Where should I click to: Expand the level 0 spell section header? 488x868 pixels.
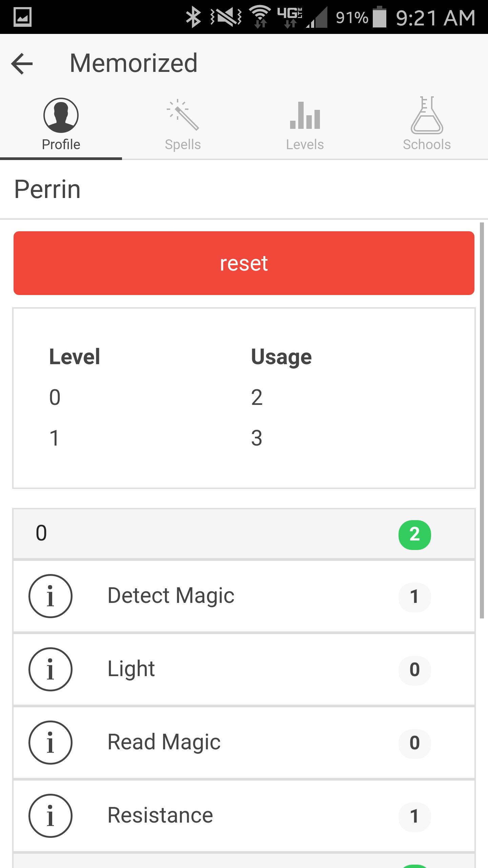tap(203, 534)
